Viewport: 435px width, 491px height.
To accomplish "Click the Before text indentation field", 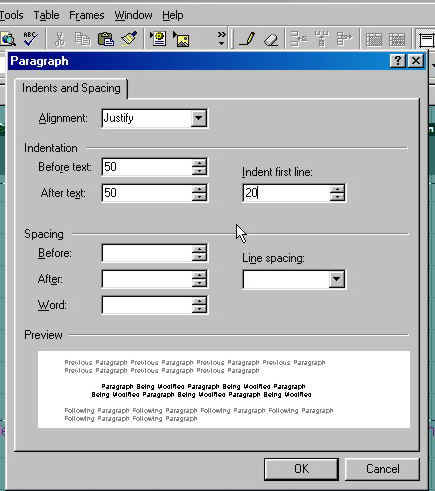I will click(x=147, y=167).
